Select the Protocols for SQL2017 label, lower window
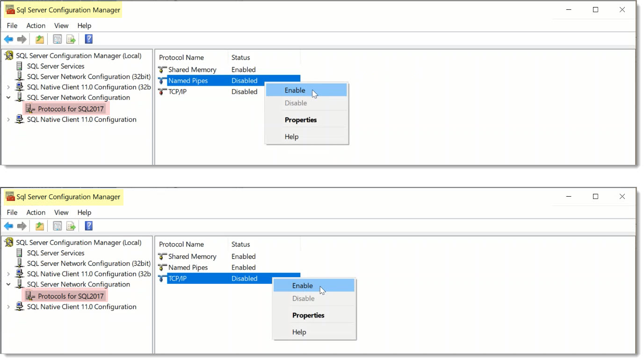Viewport: 644px width, 361px height. (x=71, y=296)
